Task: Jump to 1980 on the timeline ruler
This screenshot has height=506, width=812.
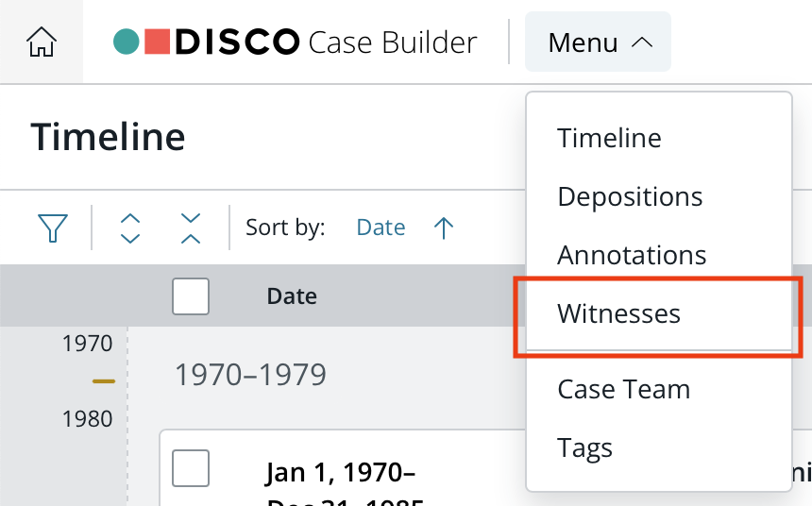Action: click(x=87, y=418)
